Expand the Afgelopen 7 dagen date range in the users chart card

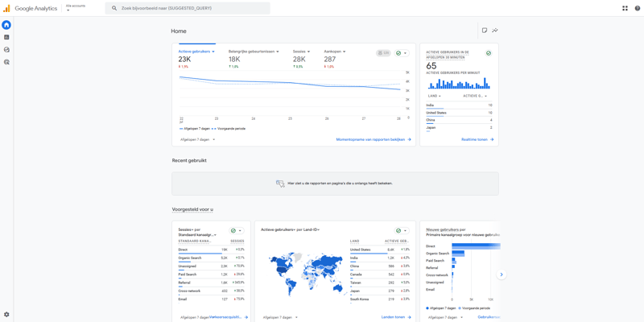pyautogui.click(x=197, y=139)
